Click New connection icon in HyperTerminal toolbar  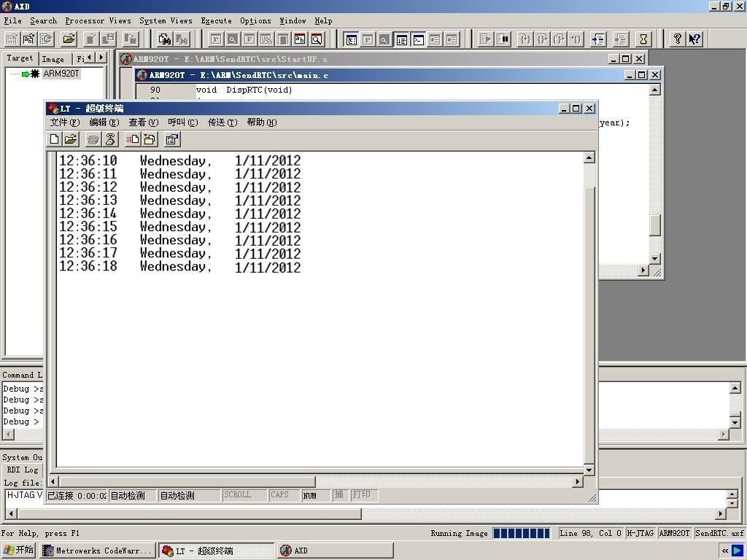tap(54, 139)
